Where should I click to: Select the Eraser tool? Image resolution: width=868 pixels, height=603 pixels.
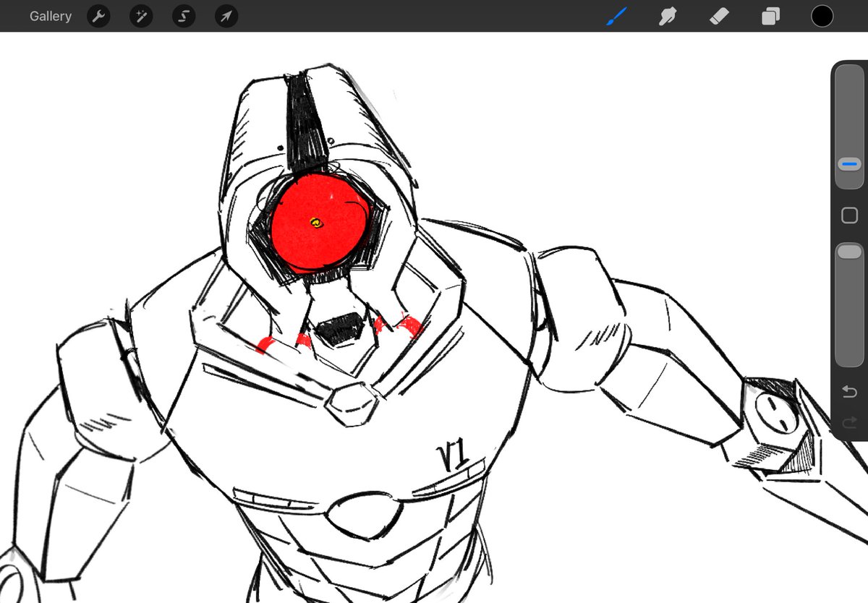click(x=720, y=16)
